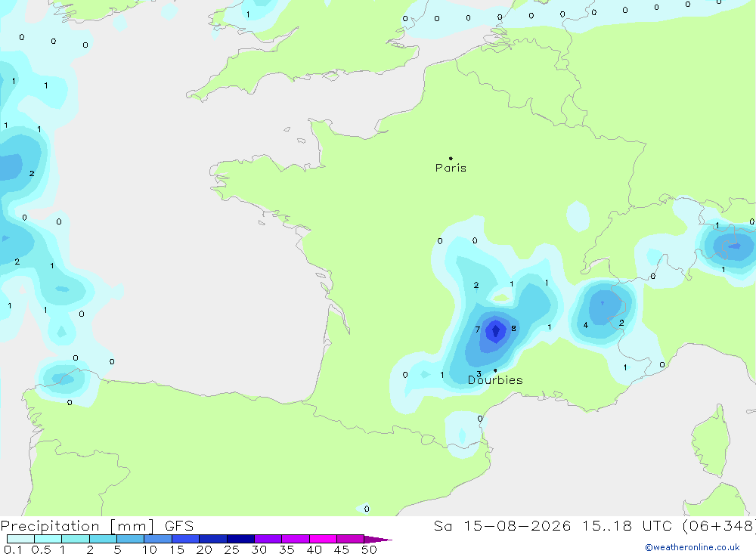The height and width of the screenshot is (554, 756).
Task: Click the forecast date Sa 15-08-2026 text
Action: [502, 525]
